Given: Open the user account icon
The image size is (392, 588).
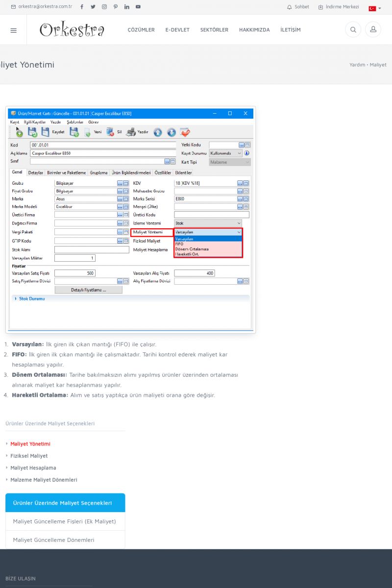Looking at the screenshot, I should [x=373, y=30].
